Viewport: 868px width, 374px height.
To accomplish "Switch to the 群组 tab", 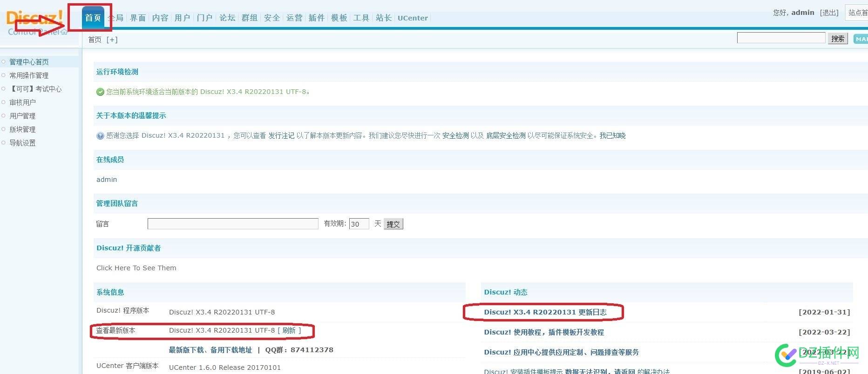I will coord(250,18).
